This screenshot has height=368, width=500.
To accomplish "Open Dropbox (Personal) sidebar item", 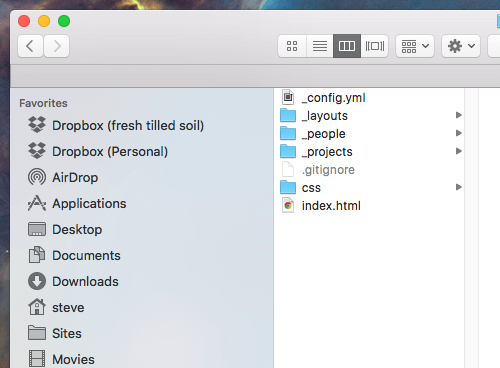I will point(98,151).
